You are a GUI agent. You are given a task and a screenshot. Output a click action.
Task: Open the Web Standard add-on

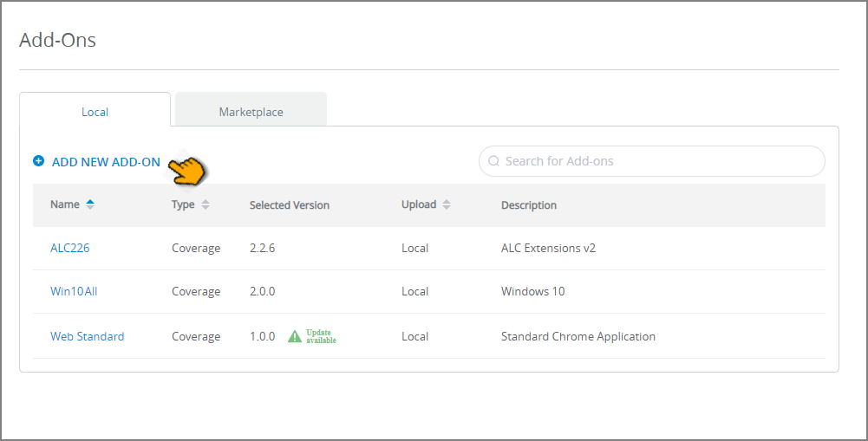coord(87,336)
